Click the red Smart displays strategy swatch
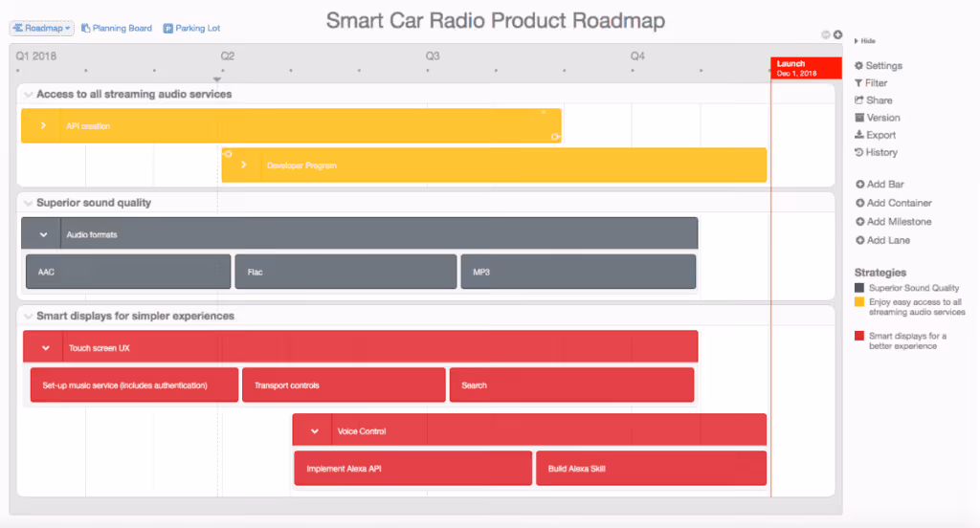The image size is (980, 528). pos(859,336)
